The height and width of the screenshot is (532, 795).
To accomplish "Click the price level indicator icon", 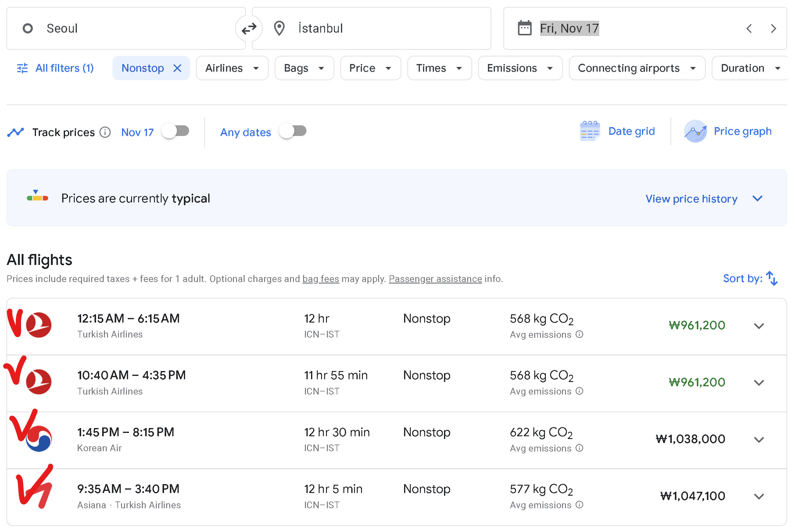I will (37, 196).
